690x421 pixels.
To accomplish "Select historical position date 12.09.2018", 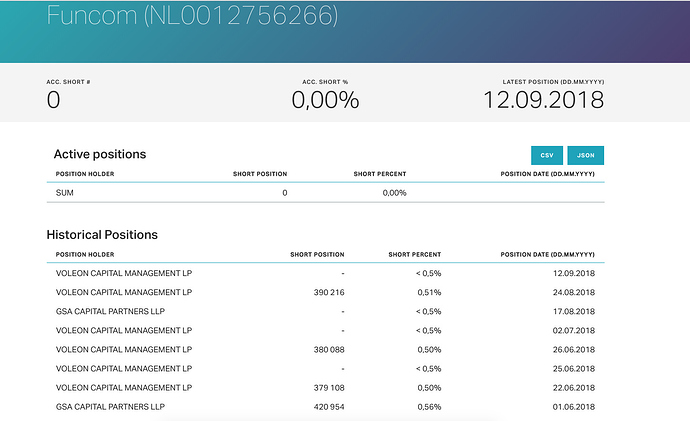I will tap(574, 273).
